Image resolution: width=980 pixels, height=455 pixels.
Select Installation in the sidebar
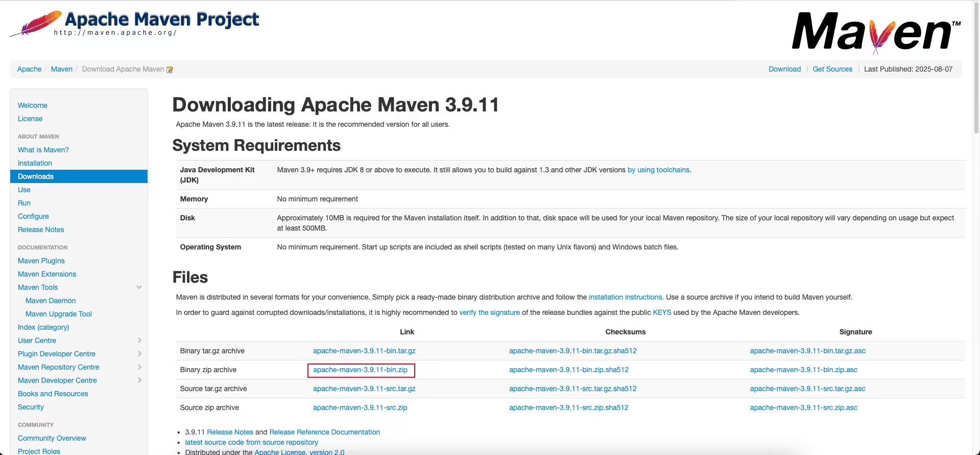(x=35, y=163)
